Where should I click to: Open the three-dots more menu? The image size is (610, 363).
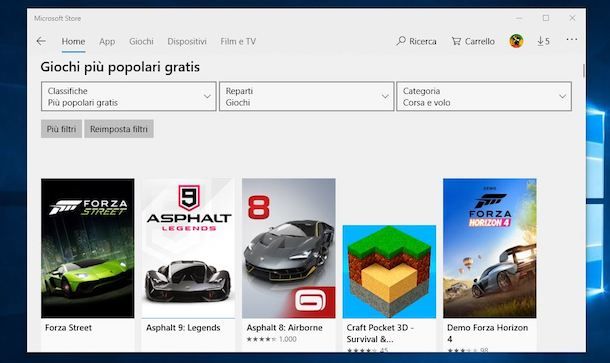pyautogui.click(x=571, y=39)
